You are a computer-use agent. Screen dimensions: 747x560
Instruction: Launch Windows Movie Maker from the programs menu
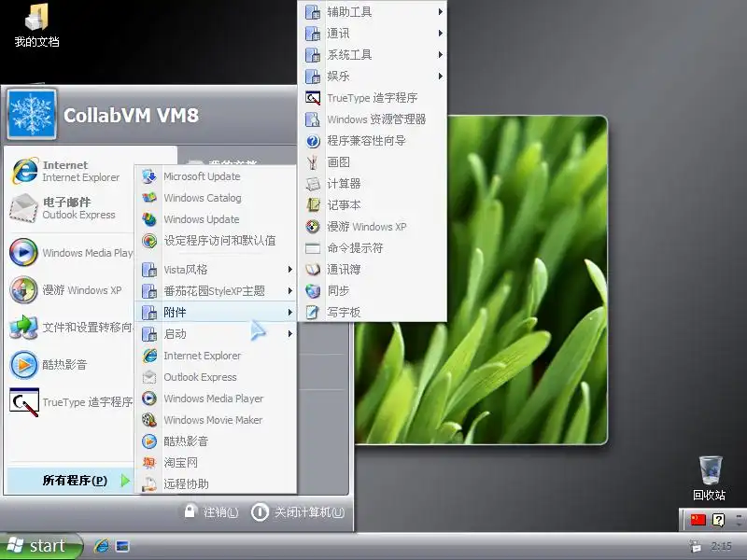pyautogui.click(x=216, y=420)
